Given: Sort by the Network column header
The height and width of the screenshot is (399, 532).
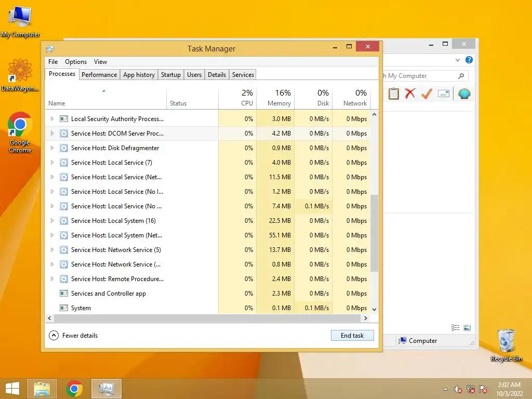Looking at the screenshot, I should pyautogui.click(x=351, y=98).
